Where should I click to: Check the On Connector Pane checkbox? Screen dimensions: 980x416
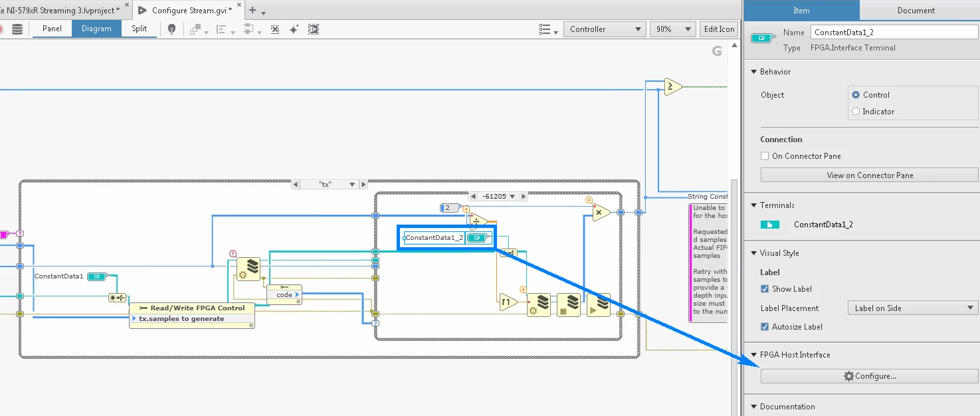[763, 156]
